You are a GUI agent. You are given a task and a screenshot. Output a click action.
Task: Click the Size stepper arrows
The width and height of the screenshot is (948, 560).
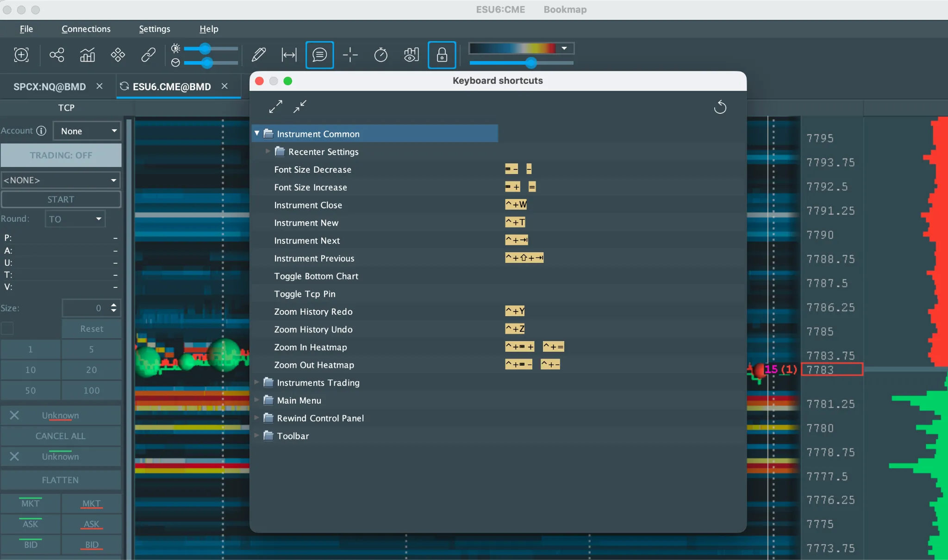[x=114, y=308]
